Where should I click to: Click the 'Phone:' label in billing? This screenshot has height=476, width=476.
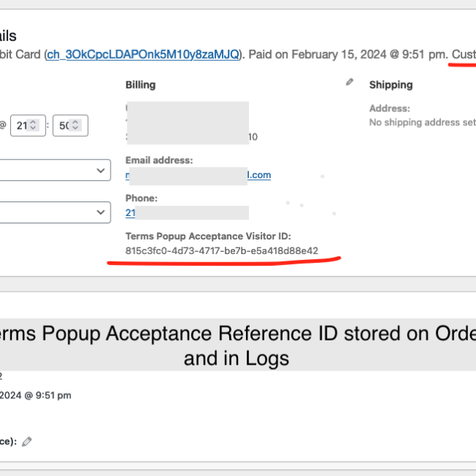[141, 198]
